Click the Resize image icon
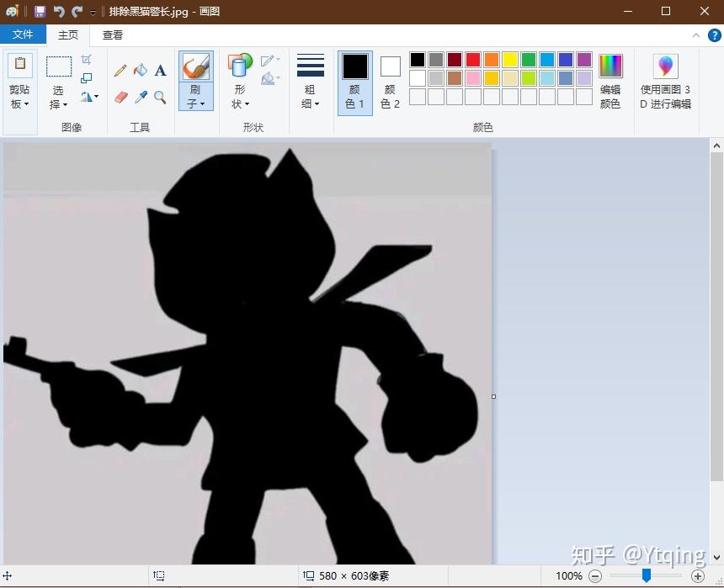The image size is (724, 588). click(x=87, y=78)
